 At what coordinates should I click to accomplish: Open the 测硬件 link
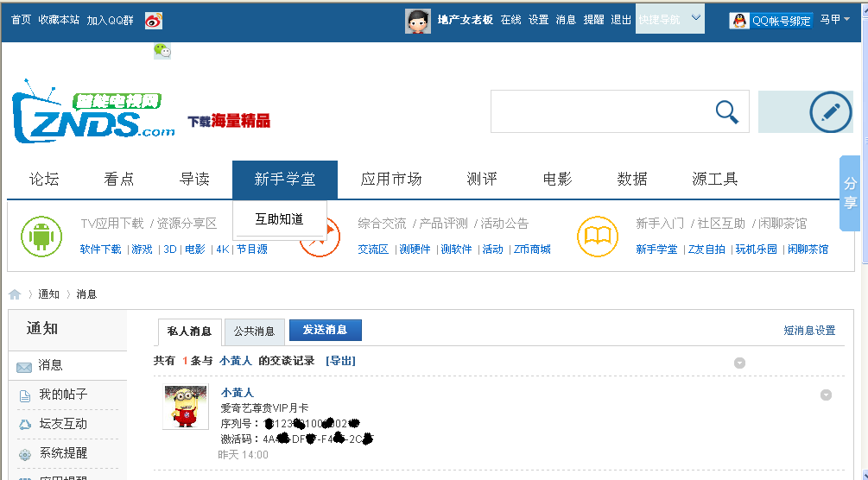(415, 249)
